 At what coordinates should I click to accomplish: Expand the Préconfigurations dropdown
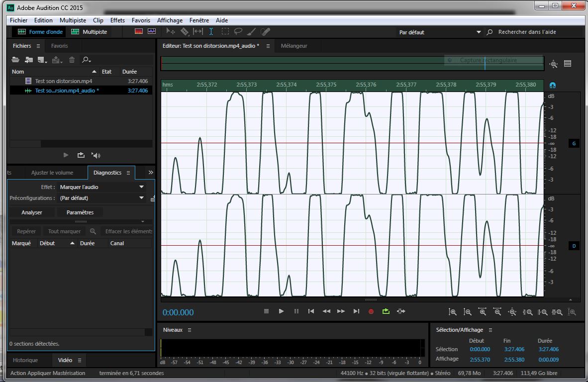pos(101,198)
